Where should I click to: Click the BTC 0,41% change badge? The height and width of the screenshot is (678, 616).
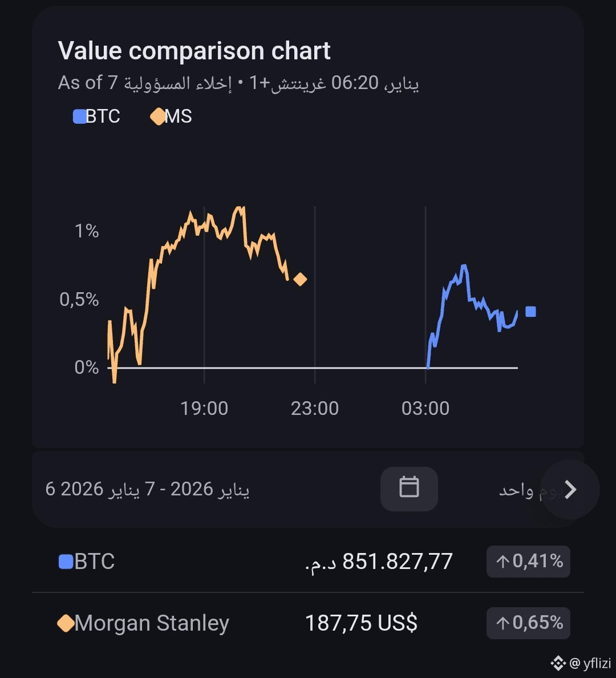point(528,562)
